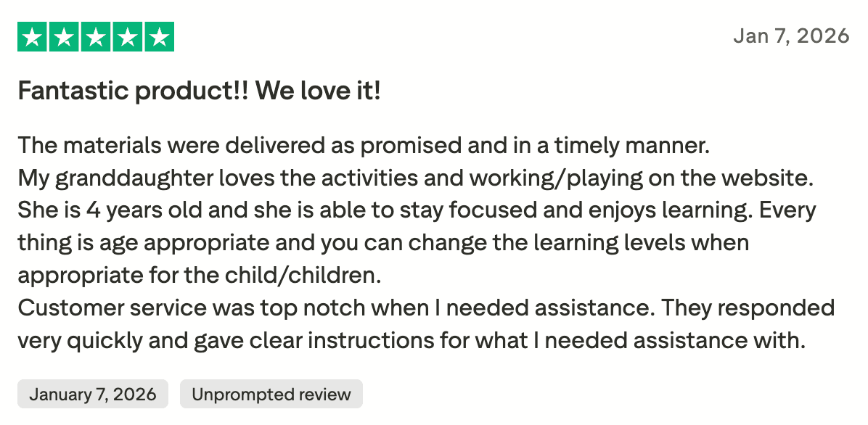The image size is (868, 425).
Task: Click the first green rating star
Action: click(x=32, y=37)
